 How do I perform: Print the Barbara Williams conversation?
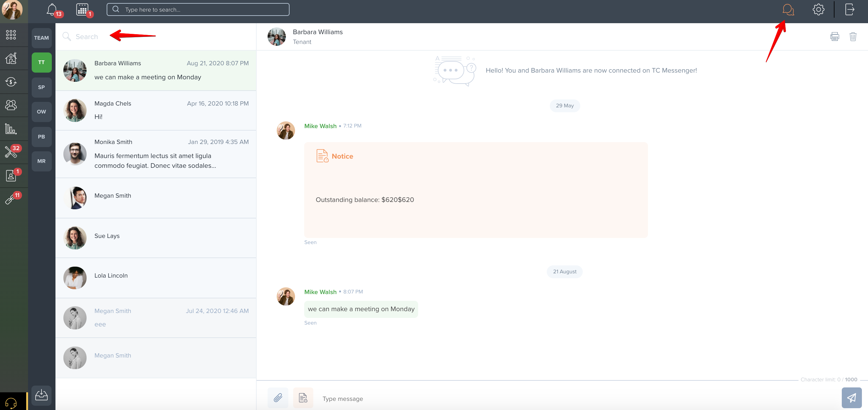click(x=835, y=36)
